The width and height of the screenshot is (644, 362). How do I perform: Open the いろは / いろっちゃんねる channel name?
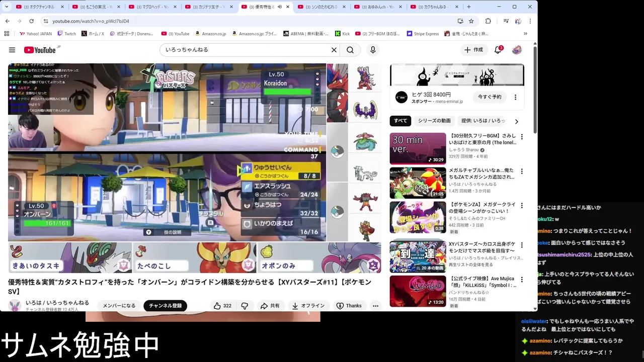(57, 303)
